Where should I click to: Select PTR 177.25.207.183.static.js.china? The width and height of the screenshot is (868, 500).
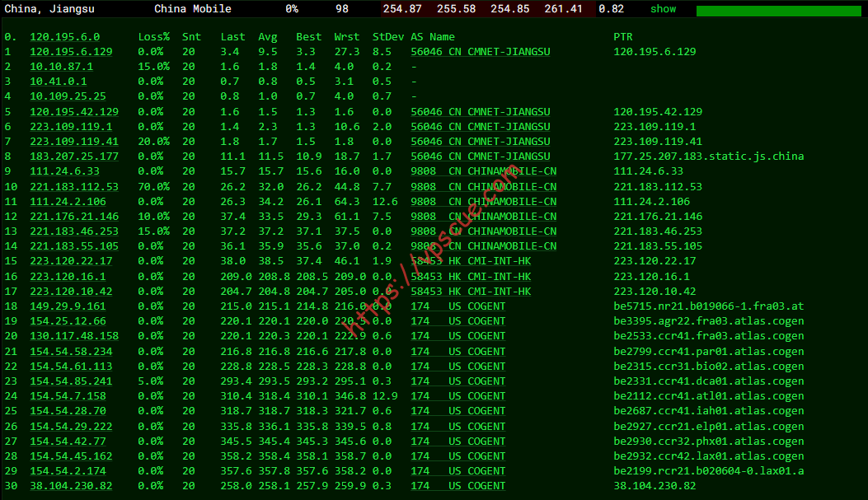pos(709,157)
